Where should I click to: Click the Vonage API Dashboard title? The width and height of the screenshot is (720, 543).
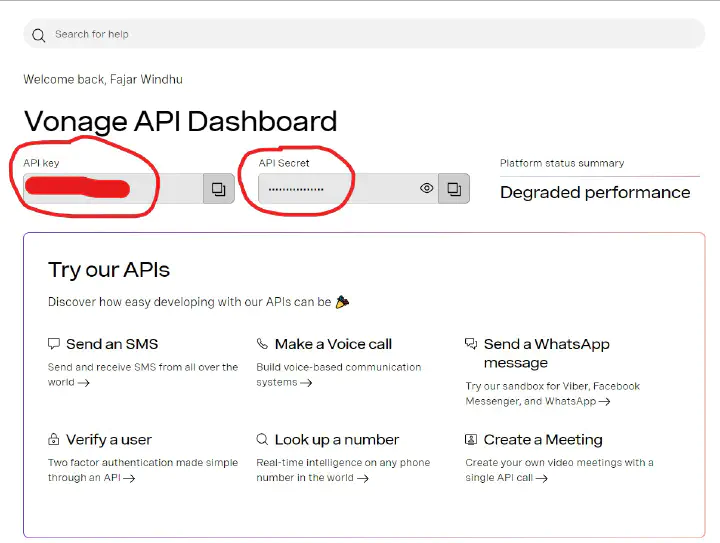pos(180,121)
